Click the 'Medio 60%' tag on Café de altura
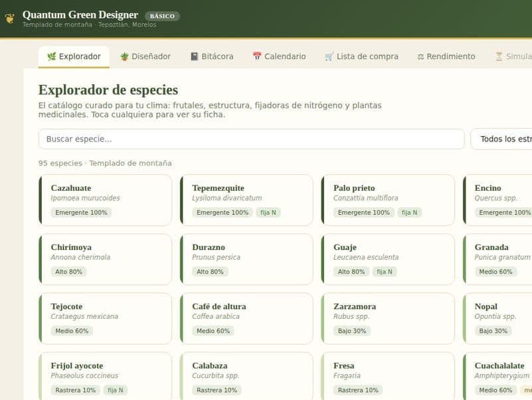The height and width of the screenshot is (400, 532). (213, 331)
